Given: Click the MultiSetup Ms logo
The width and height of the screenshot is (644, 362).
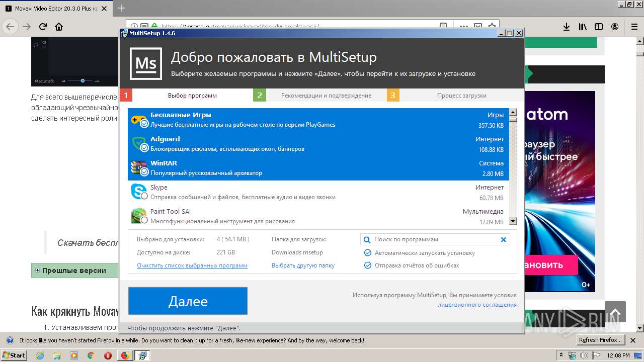Looking at the screenshot, I should (x=146, y=64).
